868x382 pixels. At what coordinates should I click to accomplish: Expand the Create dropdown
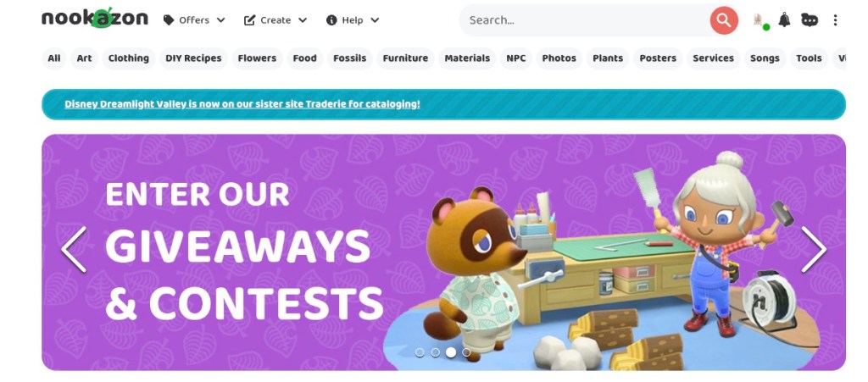pos(275,19)
